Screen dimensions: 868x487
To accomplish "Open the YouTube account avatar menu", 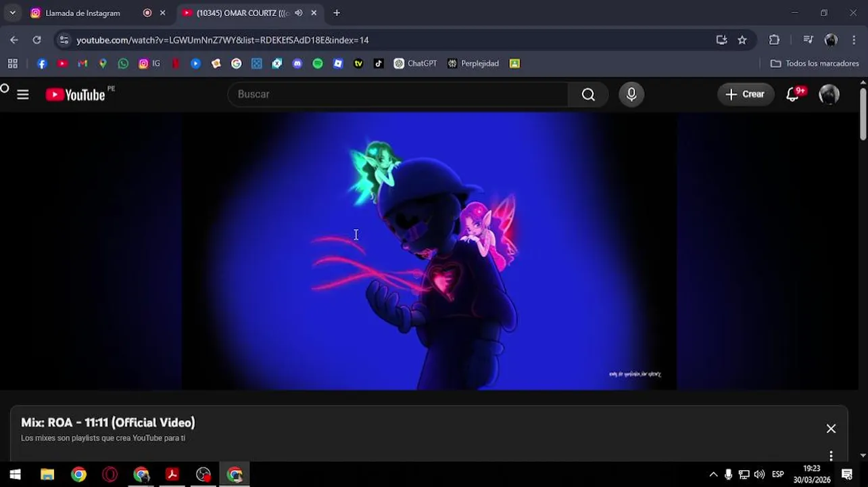I will pyautogui.click(x=829, y=95).
